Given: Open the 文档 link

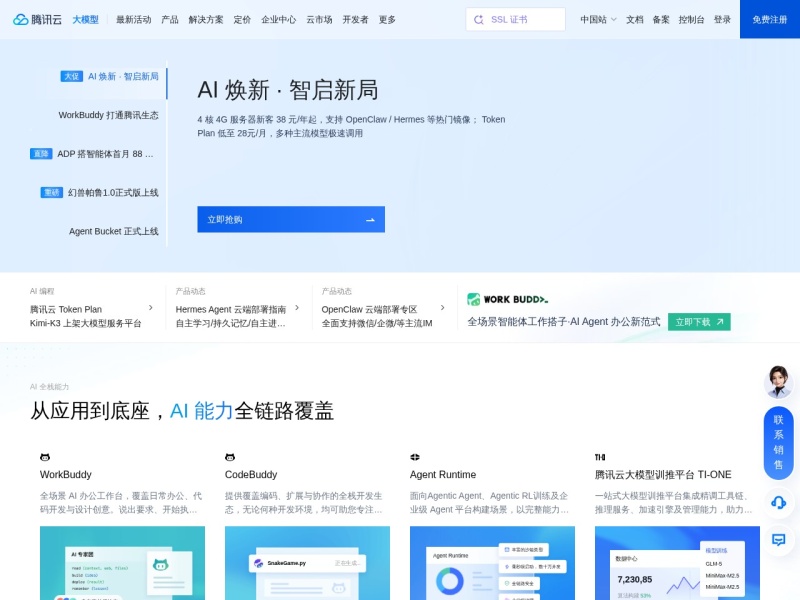Looking at the screenshot, I should 635,19.
